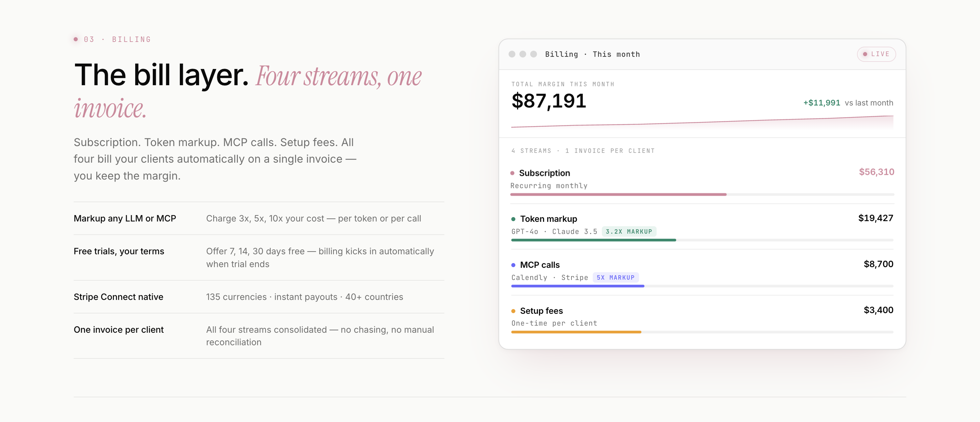
Task: Click 'One-time per client' subtitle
Action: [554, 323]
